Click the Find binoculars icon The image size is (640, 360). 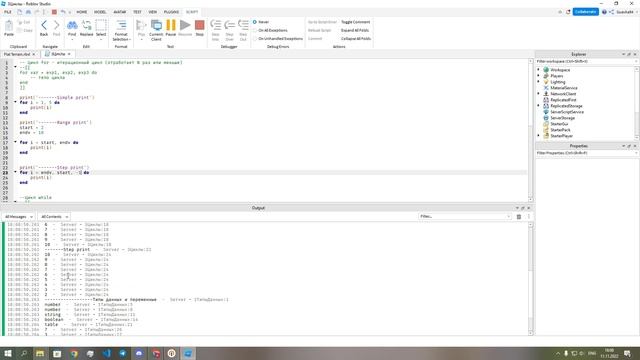tap(72, 26)
